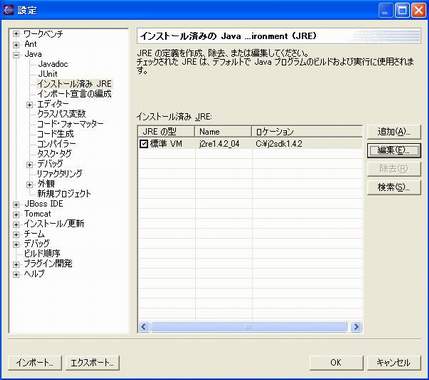Click the 編集(E)... button

[x=394, y=150]
